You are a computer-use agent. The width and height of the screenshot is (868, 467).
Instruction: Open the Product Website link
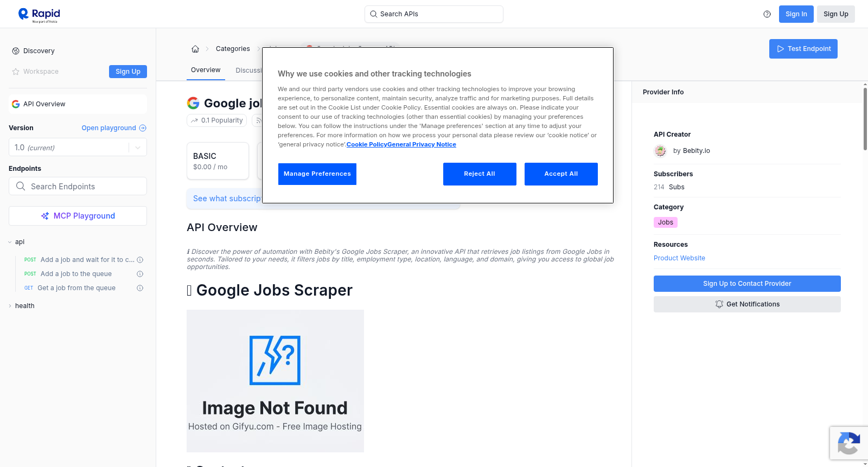(x=679, y=258)
